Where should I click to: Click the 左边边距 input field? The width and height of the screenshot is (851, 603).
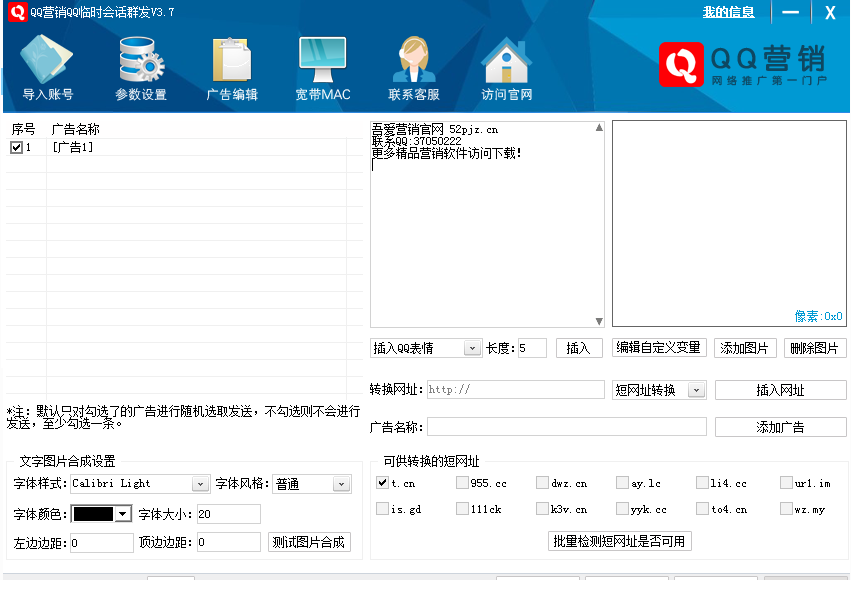tap(101, 542)
